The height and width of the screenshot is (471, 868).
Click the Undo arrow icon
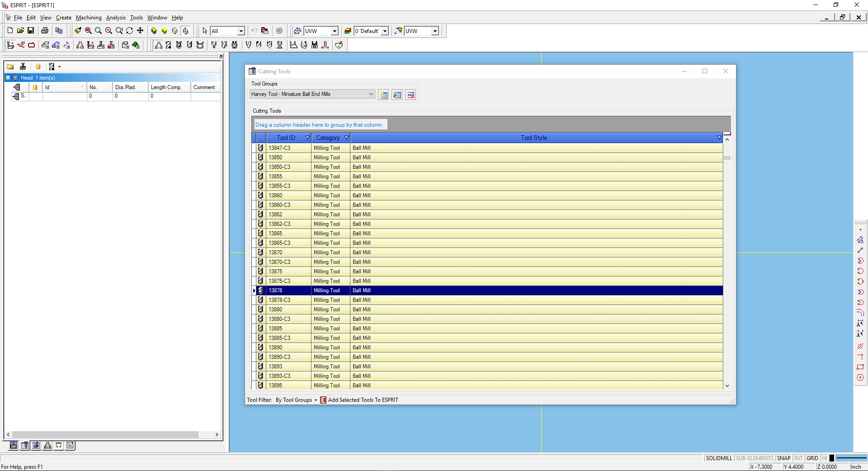[255, 31]
